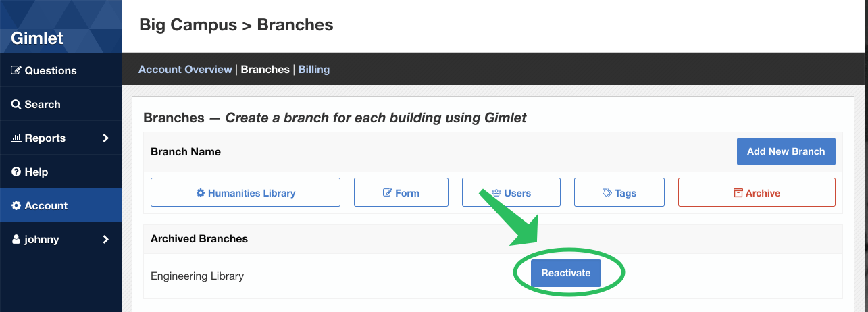Click the gear icon beside Humanities Library

[x=200, y=192]
